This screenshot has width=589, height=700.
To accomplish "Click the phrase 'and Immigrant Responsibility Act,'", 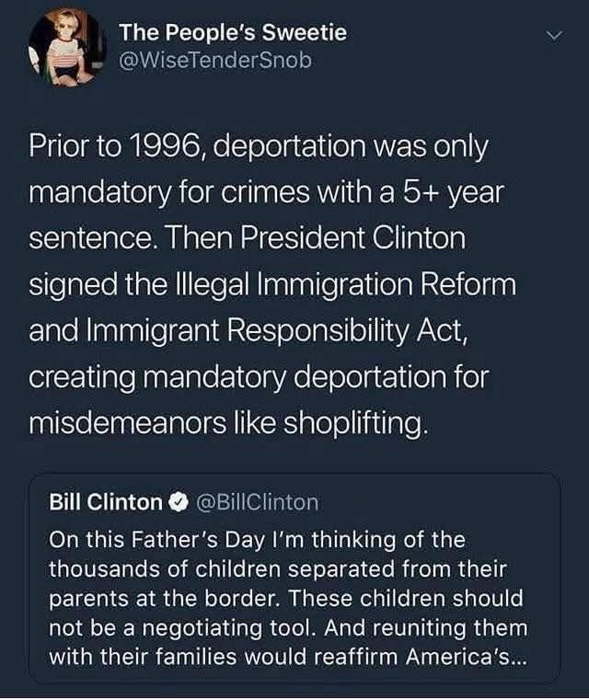I will [x=250, y=329].
